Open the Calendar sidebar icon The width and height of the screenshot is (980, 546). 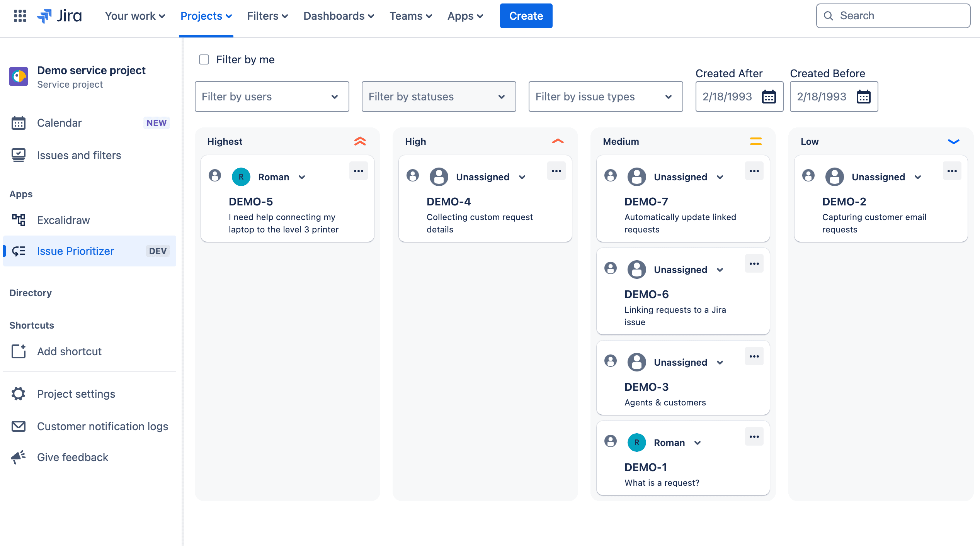point(19,123)
